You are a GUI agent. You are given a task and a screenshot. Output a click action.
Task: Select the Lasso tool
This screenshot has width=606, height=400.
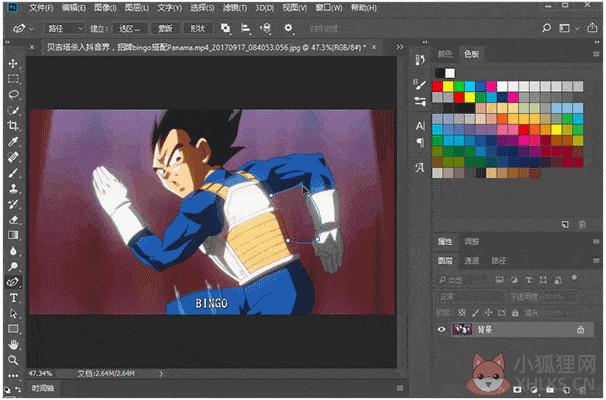click(x=13, y=94)
